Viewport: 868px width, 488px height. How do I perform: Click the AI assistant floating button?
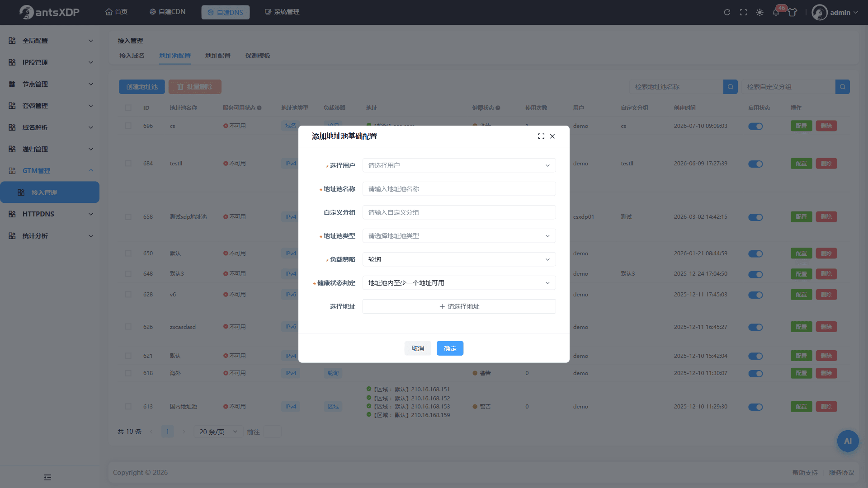[848, 441]
